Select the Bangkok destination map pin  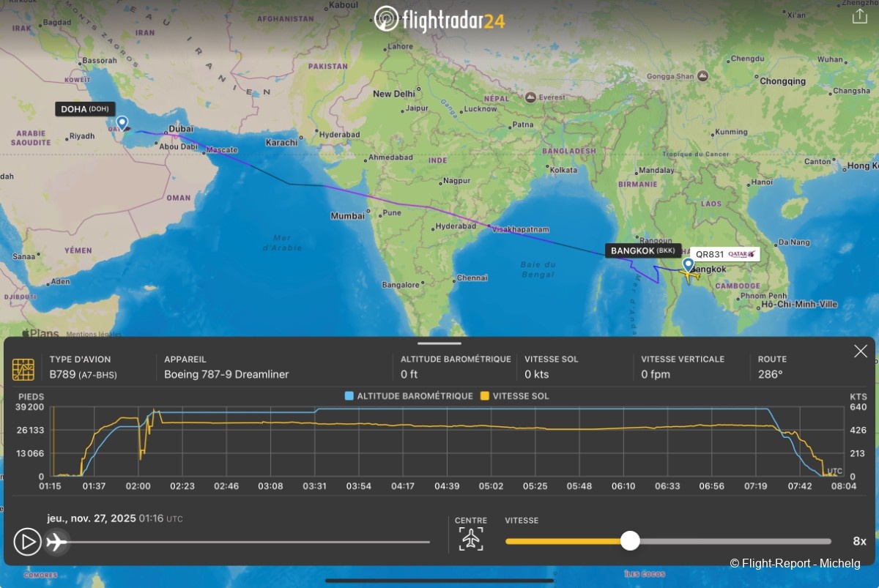(x=688, y=264)
